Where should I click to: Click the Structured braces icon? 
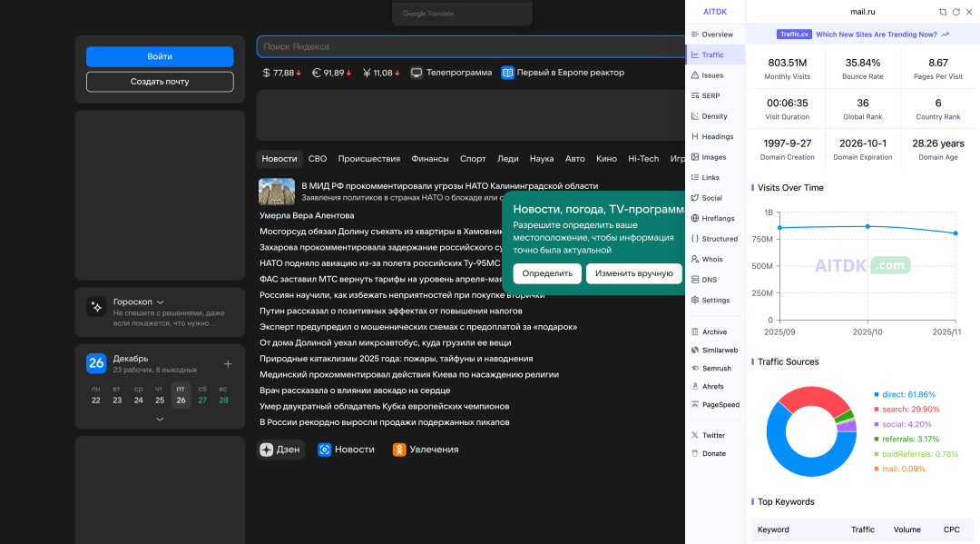(695, 239)
